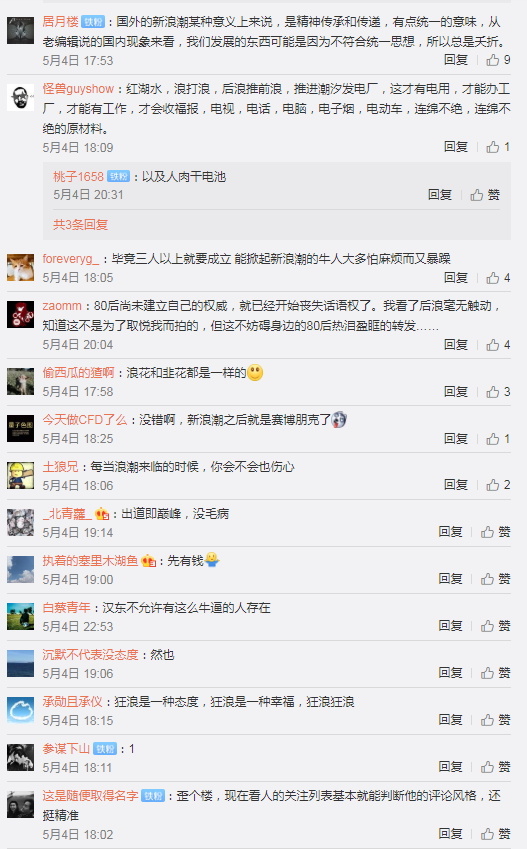Like the comment by 居月楼
This screenshot has height=849, width=527.
coord(498,60)
